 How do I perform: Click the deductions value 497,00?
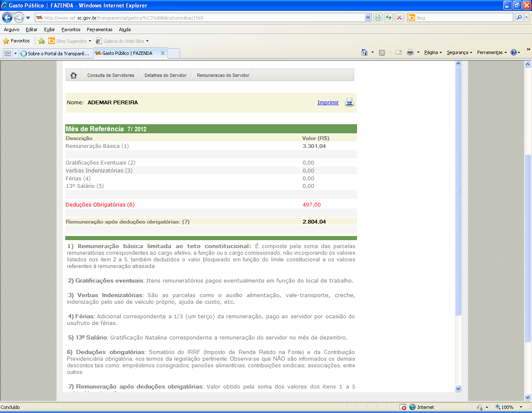[312, 205]
